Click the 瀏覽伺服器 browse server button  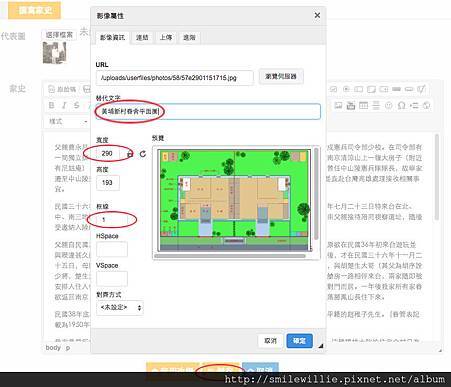coord(281,76)
